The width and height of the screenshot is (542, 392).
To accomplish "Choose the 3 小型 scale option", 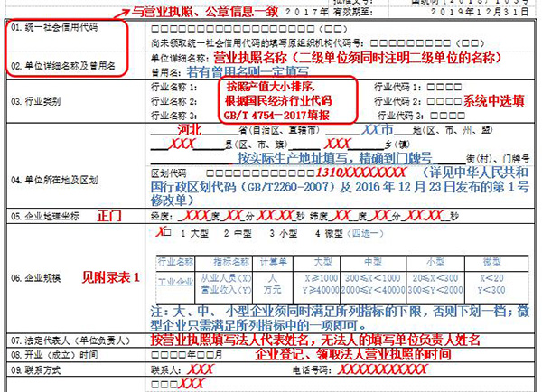I will (x=283, y=233).
